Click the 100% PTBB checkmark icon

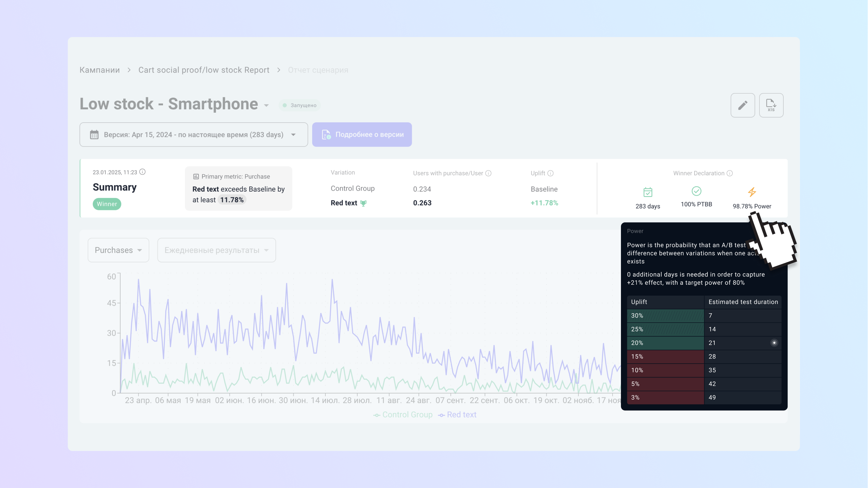[x=696, y=191]
